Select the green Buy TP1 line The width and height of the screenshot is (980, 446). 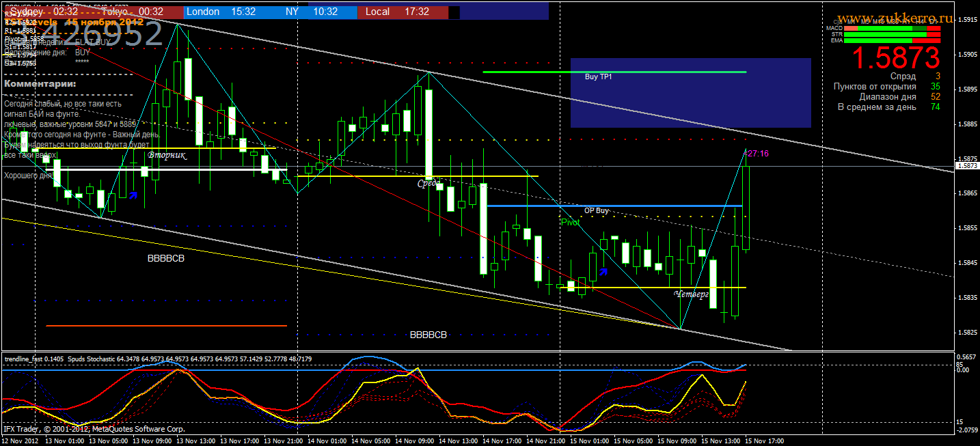[x=614, y=72]
